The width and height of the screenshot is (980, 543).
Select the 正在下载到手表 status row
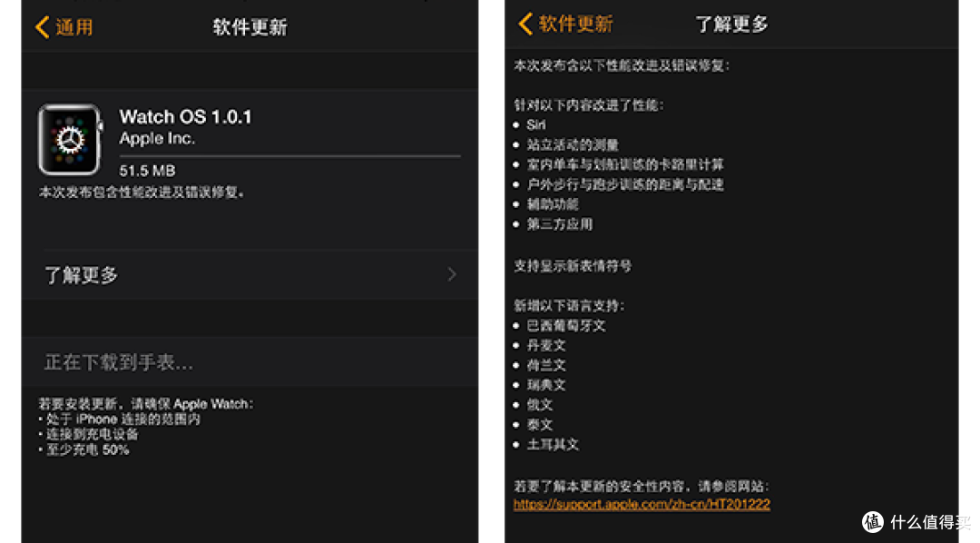pyautogui.click(x=250, y=362)
